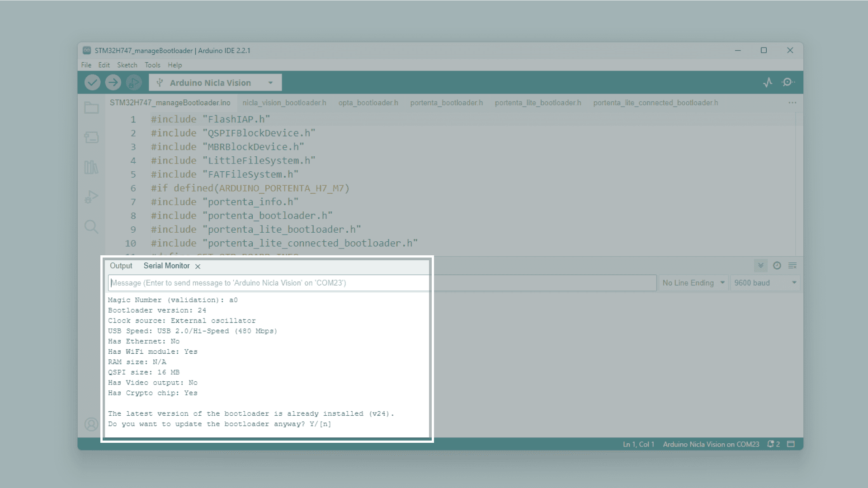
Task: Open Library Manager books icon
Action: click(91, 167)
